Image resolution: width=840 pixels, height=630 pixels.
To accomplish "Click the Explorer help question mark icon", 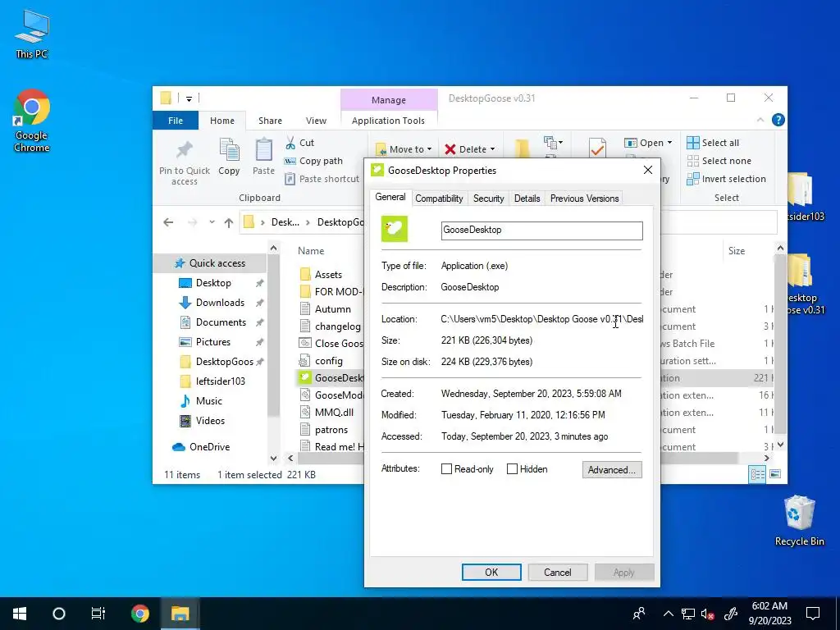I will pyautogui.click(x=778, y=120).
